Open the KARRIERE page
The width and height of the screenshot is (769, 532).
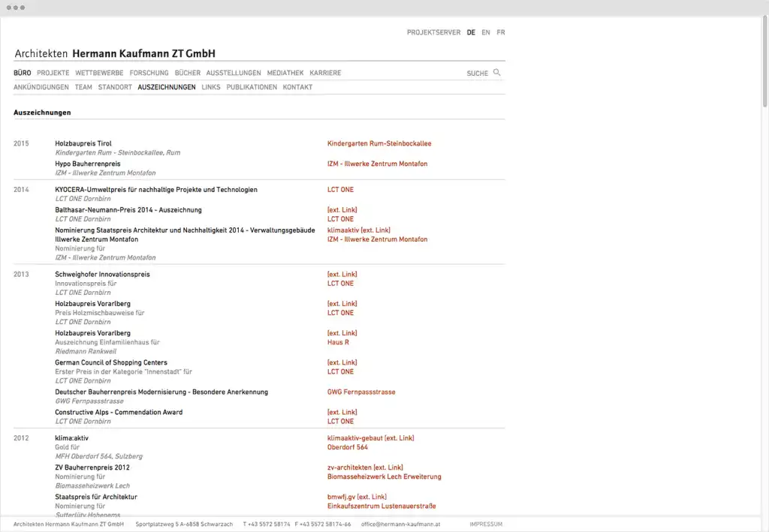pyautogui.click(x=325, y=74)
